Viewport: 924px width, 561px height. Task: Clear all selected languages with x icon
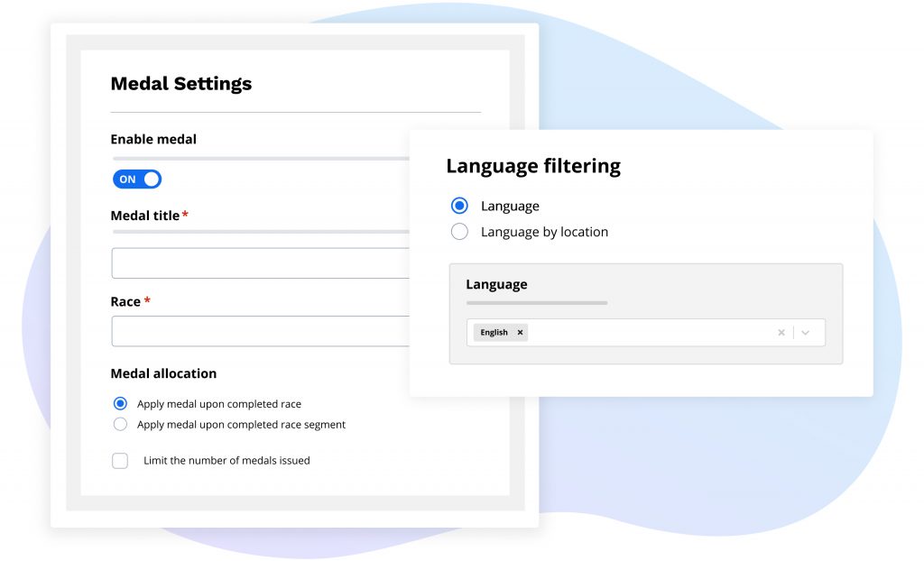tap(781, 333)
